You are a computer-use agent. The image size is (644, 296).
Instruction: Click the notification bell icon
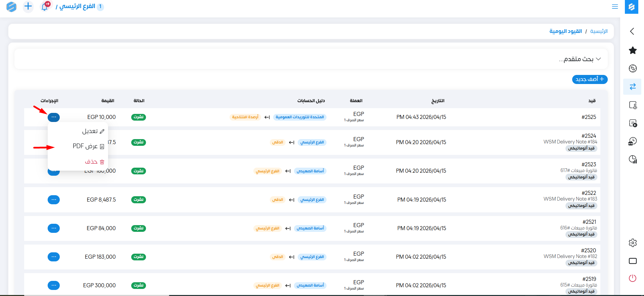coord(45,6)
